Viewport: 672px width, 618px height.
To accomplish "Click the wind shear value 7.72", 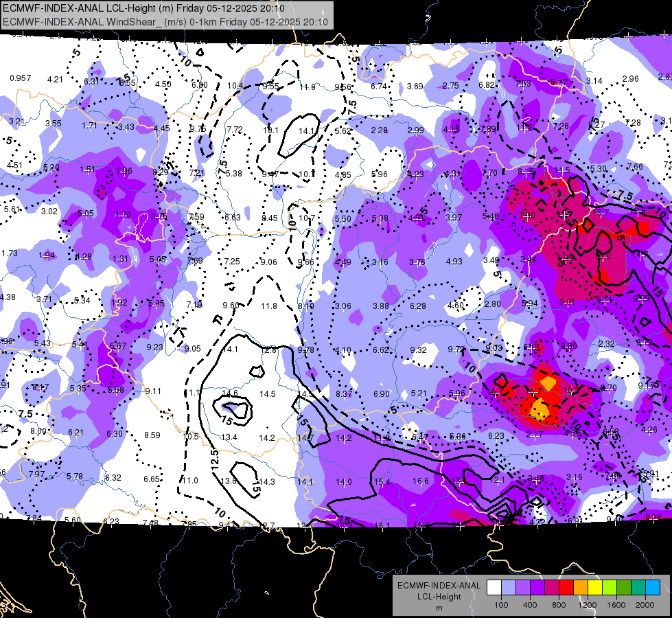I will point(235,129).
